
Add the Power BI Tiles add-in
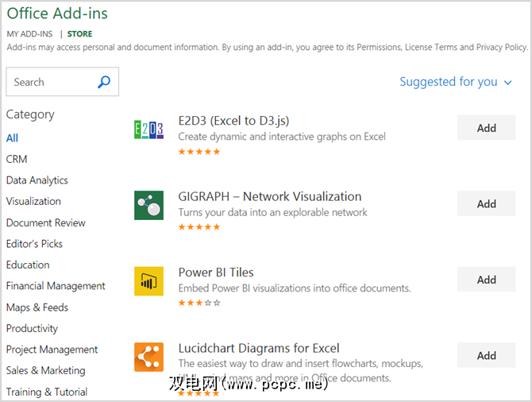(486, 280)
